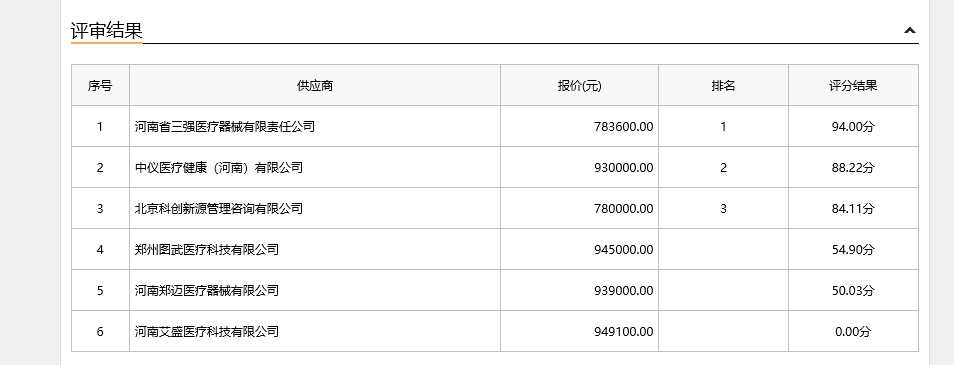This screenshot has height=365, width=954.
Task: Click the 排名 column header
Action: pos(723,86)
